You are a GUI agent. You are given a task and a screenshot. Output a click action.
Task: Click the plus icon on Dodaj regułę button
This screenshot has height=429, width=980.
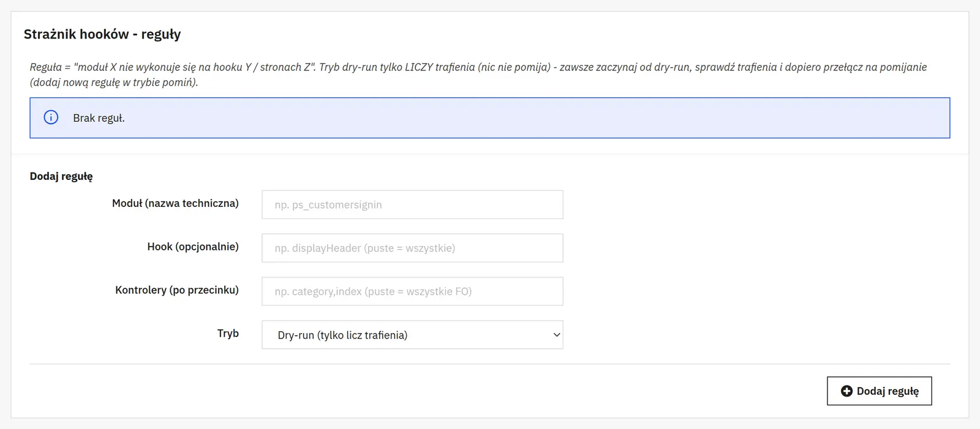tap(846, 391)
